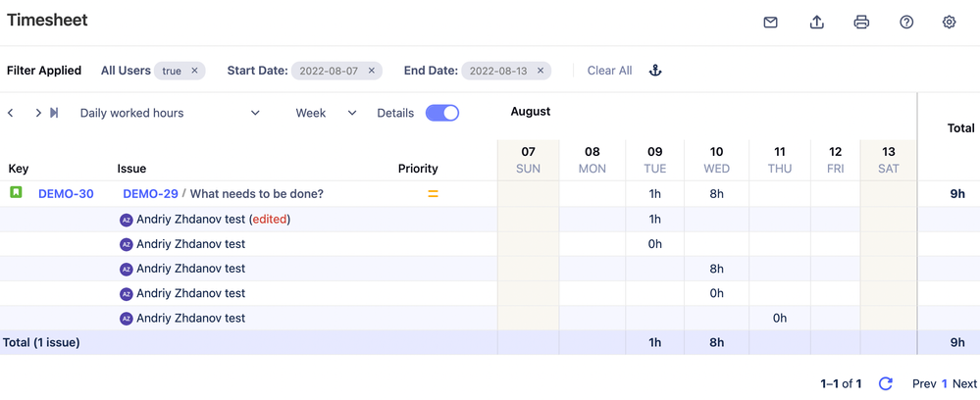The width and height of the screenshot is (980, 400).
Task: Click the print timesheet icon
Action: (861, 23)
